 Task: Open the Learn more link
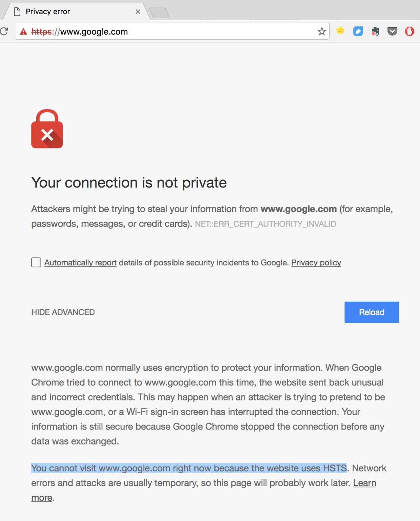[364, 483]
